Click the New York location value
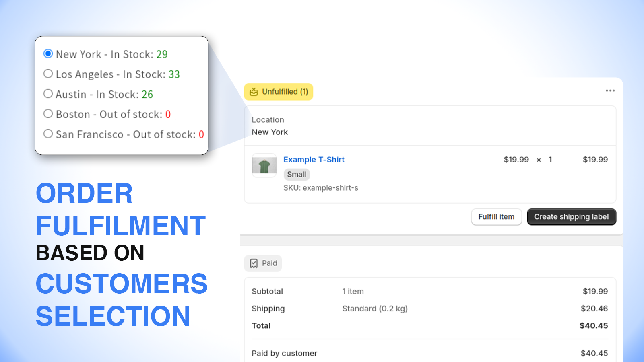The image size is (644, 362). tap(270, 132)
